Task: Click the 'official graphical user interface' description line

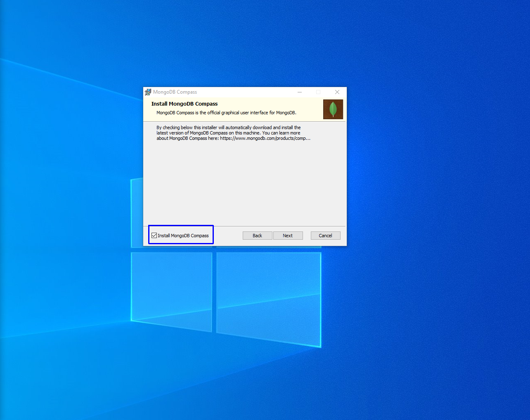Action: point(226,113)
